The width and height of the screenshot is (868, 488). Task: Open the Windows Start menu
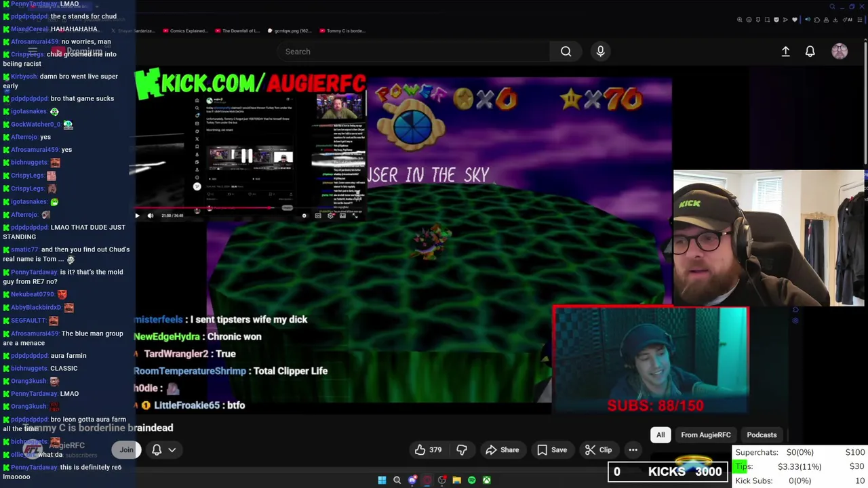coord(382,481)
